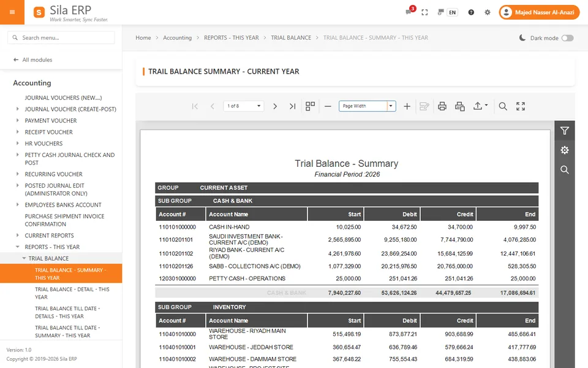This screenshot has width=588, height=368.
Task: Select TRIAL BALANCE - DETAIL - THIS YEAR
Action: [72, 293]
